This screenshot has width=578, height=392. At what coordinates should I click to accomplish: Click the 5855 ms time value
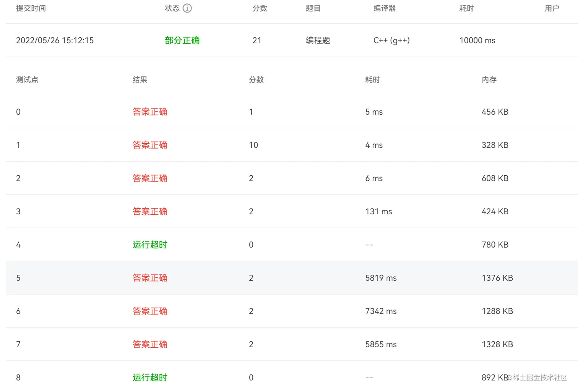click(x=381, y=344)
